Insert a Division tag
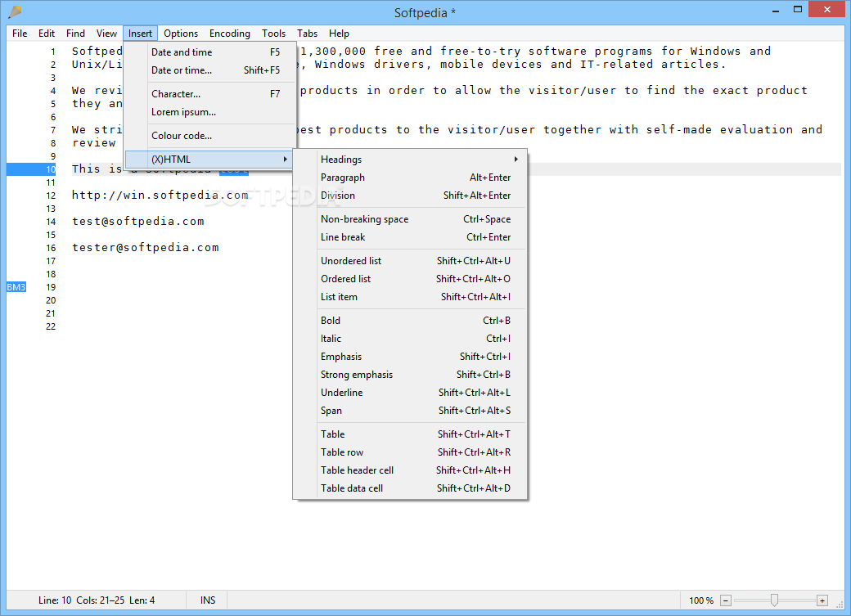 [x=410, y=196]
